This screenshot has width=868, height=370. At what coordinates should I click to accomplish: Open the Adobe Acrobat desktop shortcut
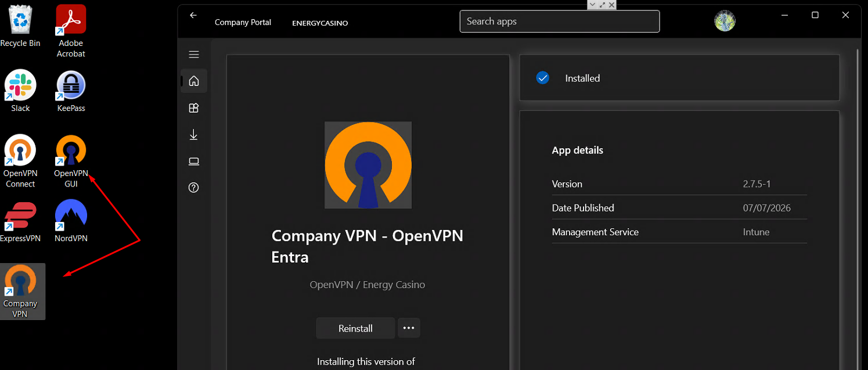[71, 32]
